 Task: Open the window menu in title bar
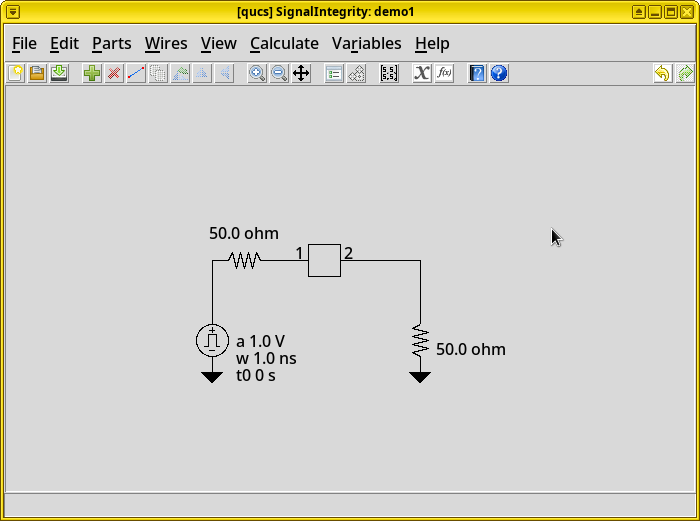click(13, 12)
